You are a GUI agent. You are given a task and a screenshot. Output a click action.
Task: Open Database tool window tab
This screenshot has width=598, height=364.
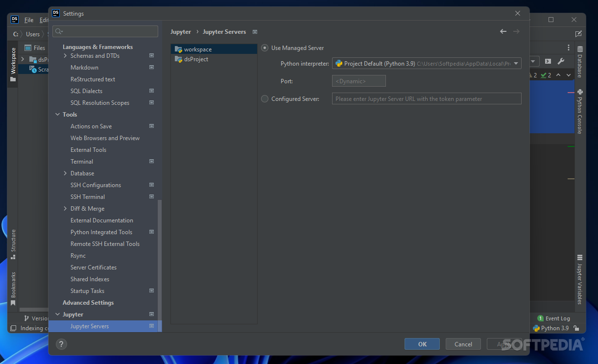click(580, 62)
